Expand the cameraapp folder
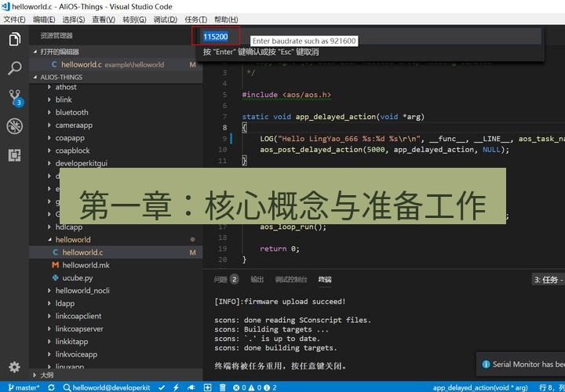 [x=74, y=125]
